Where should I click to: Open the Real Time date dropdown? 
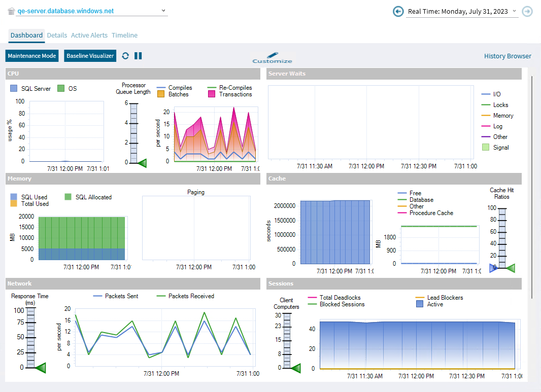tap(514, 11)
